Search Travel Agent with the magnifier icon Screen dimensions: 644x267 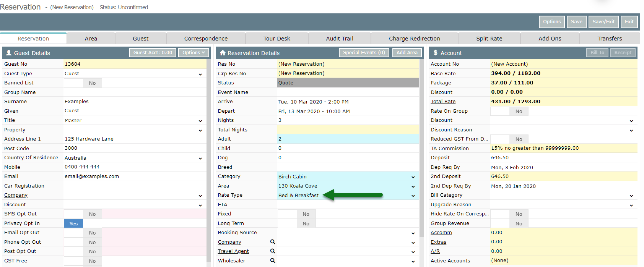tap(273, 251)
